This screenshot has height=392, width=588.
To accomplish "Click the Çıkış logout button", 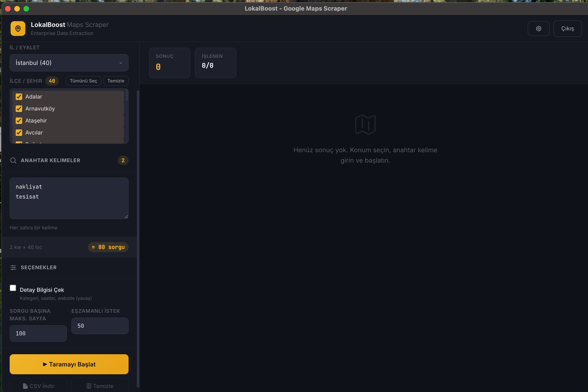I will tap(568, 28).
